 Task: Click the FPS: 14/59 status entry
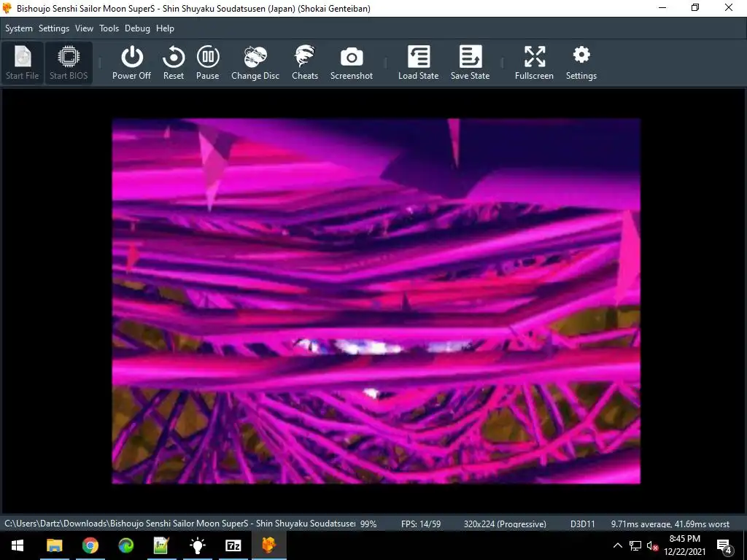pyautogui.click(x=421, y=524)
